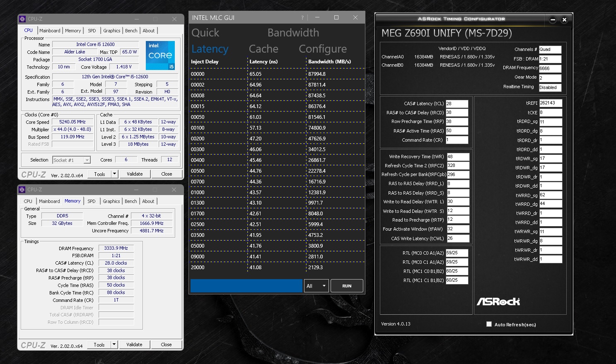616x364 pixels.
Task: Click the Close button in CPU-Z Timings window
Action: pyautogui.click(x=166, y=345)
